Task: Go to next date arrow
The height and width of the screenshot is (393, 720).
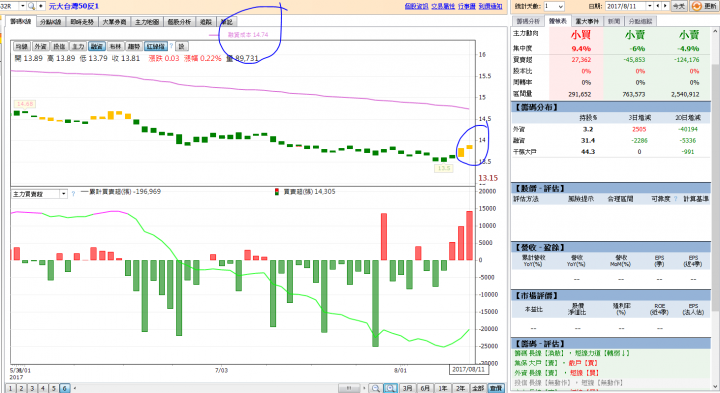Action: (x=665, y=6)
